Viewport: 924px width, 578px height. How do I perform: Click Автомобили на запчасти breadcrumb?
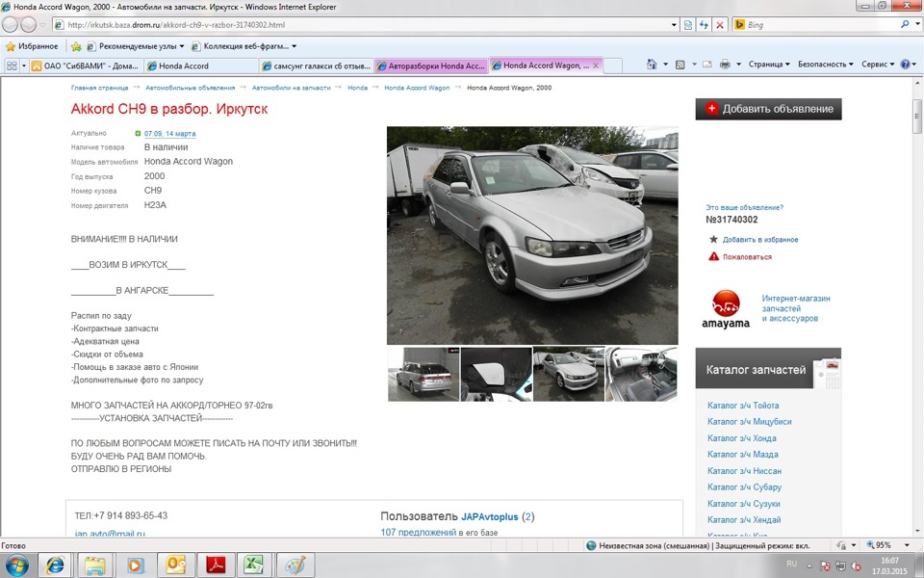[291, 88]
